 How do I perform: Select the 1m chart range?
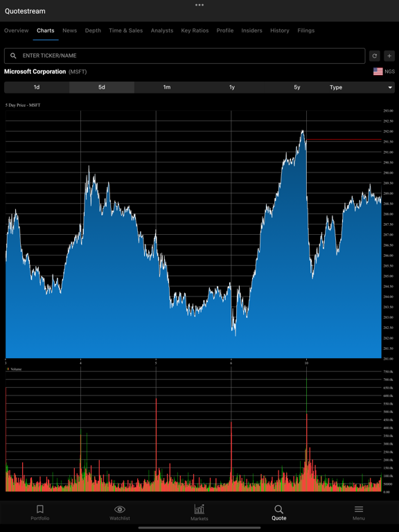tap(167, 87)
